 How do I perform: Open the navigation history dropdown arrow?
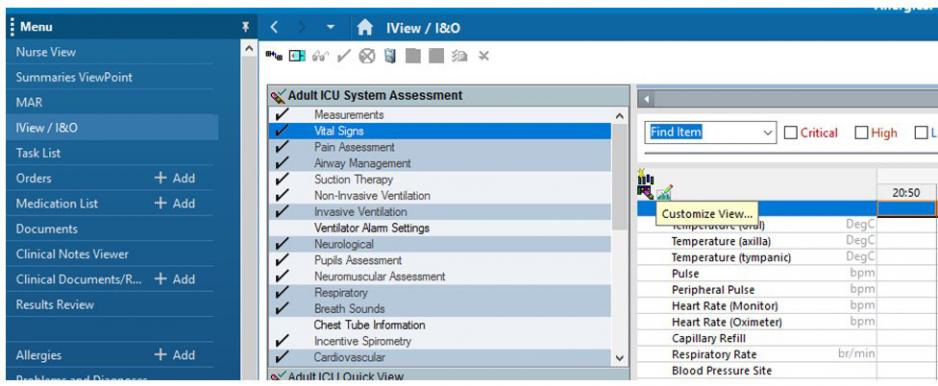click(331, 28)
